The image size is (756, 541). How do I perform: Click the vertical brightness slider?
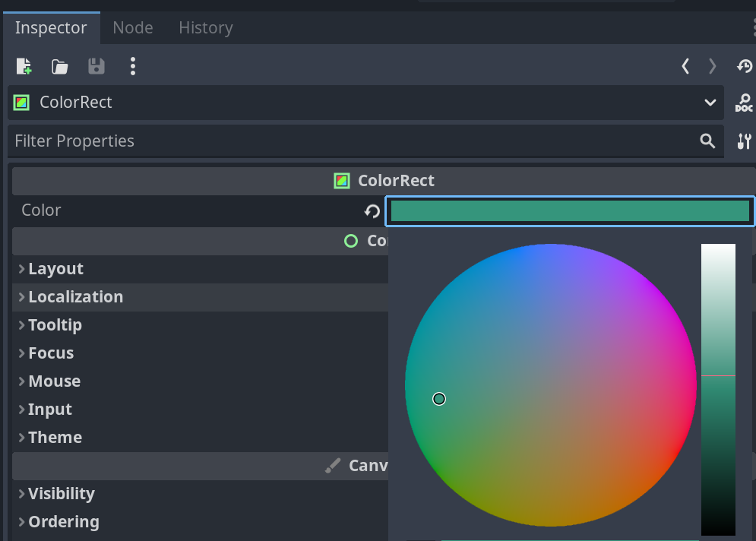[718, 389]
